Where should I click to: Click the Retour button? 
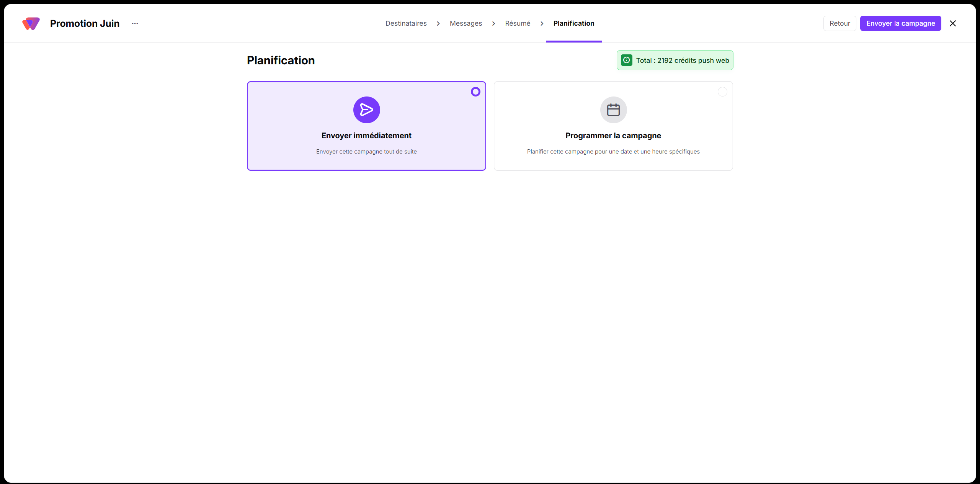click(x=840, y=23)
